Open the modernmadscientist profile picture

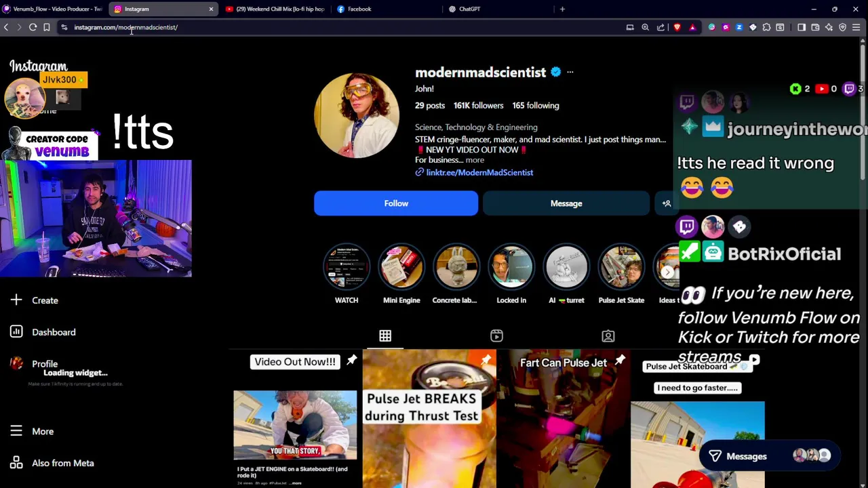[x=357, y=115]
